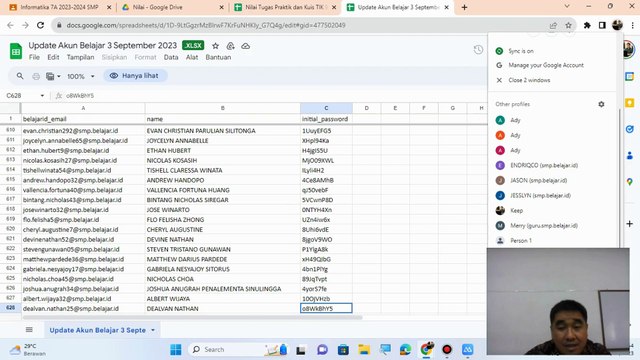Click the share page icon in address bar
Viewport: 640px width, 360px height.
point(553,25)
